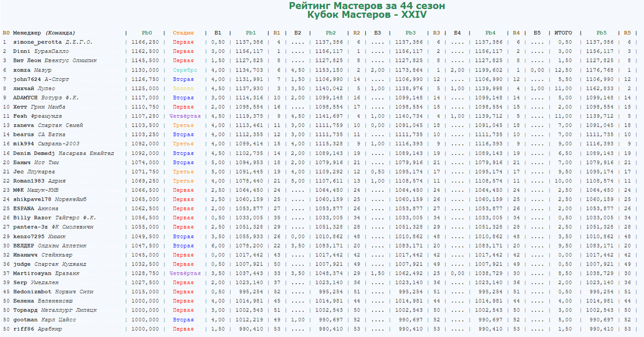Click manager pantera-3z

coord(31,227)
